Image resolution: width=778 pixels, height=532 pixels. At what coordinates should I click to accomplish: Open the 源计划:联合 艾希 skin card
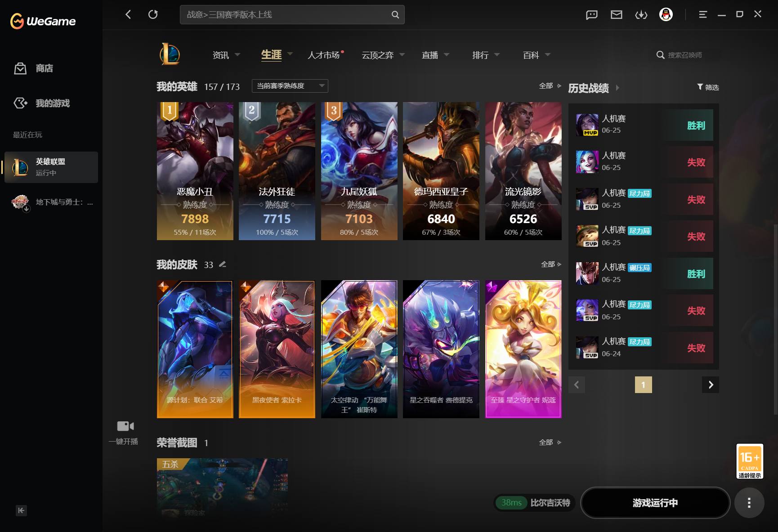(195, 349)
